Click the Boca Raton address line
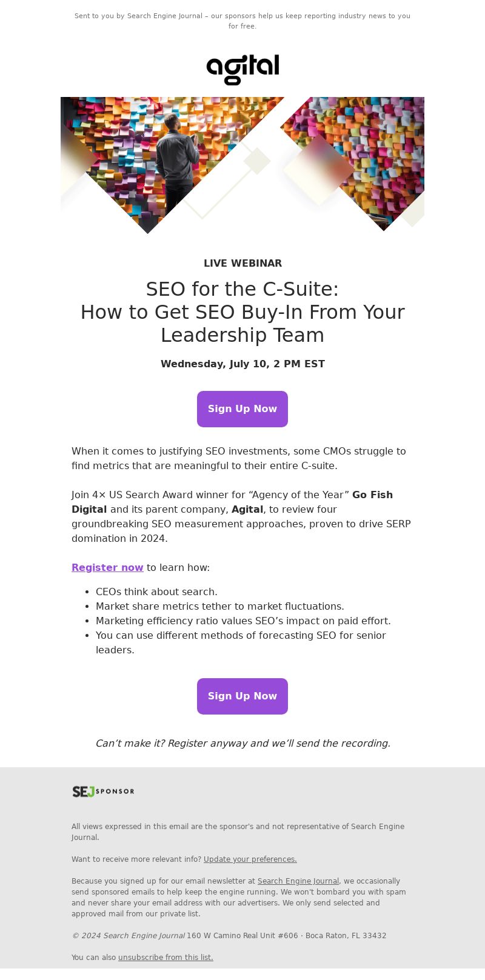The height and width of the screenshot is (980, 485). (x=286, y=936)
